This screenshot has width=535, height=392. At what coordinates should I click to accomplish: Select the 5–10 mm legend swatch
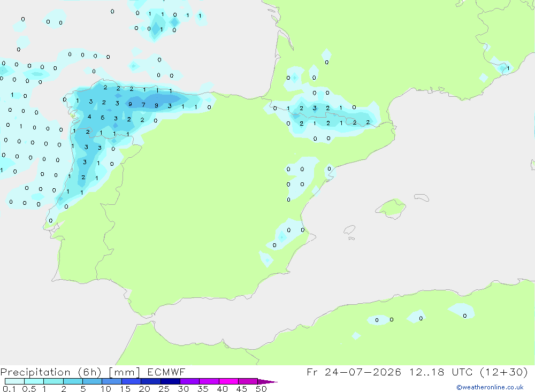[93, 381]
